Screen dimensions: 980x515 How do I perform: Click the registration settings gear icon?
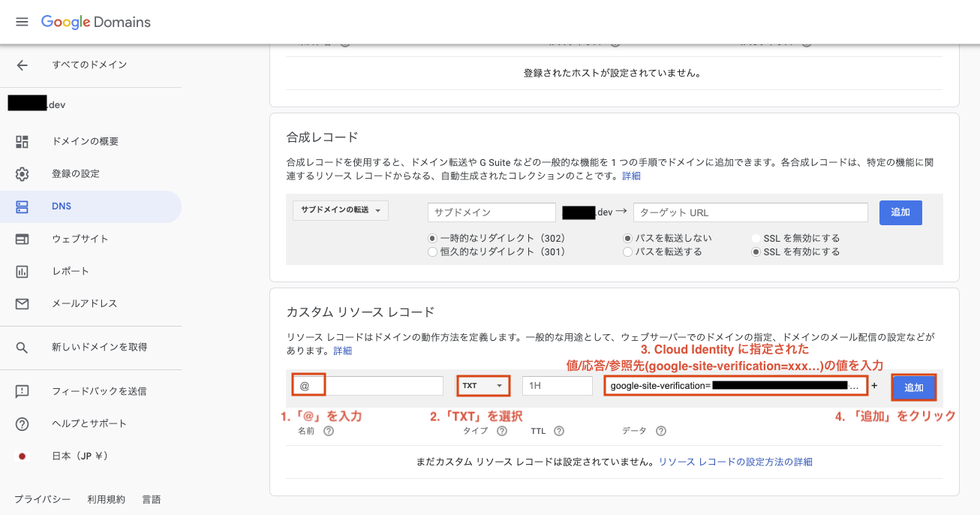(x=22, y=174)
